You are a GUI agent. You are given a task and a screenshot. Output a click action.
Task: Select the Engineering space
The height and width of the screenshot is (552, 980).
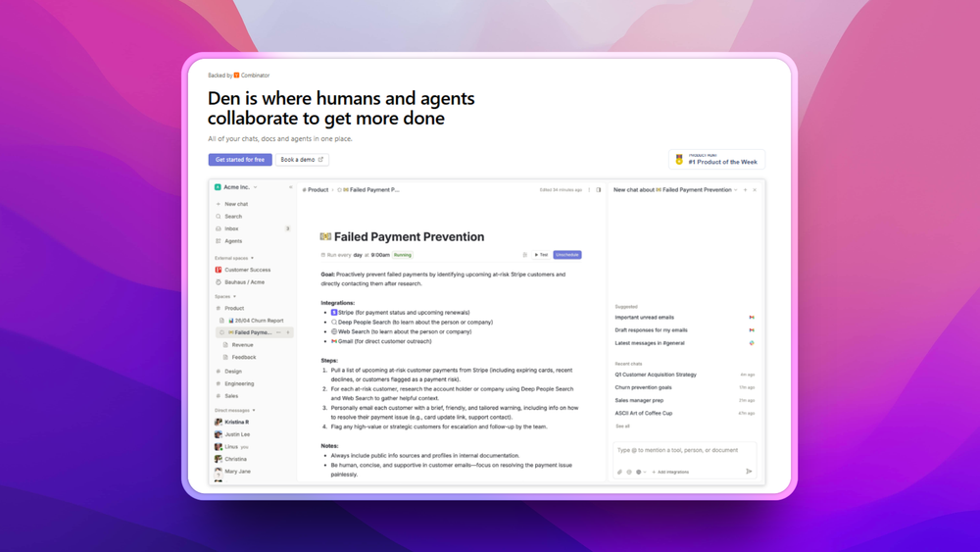tap(235, 383)
